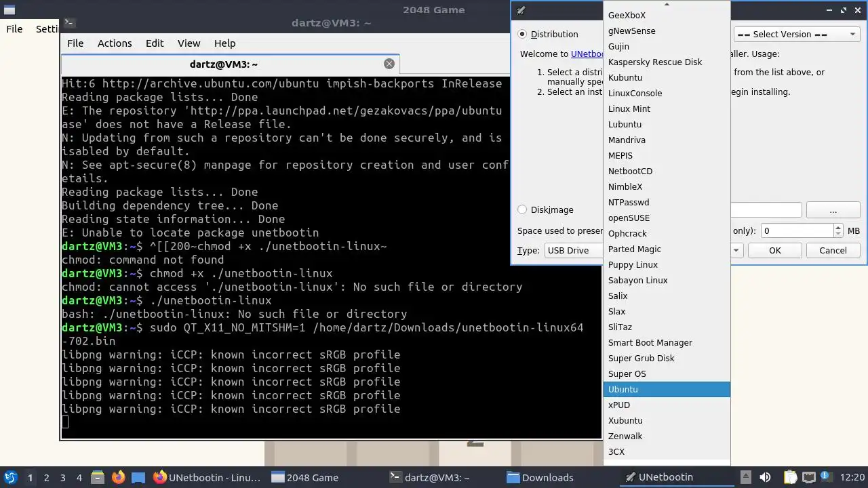The width and height of the screenshot is (868, 488).
Task: Open the terminal Actions menu
Action: [x=115, y=43]
